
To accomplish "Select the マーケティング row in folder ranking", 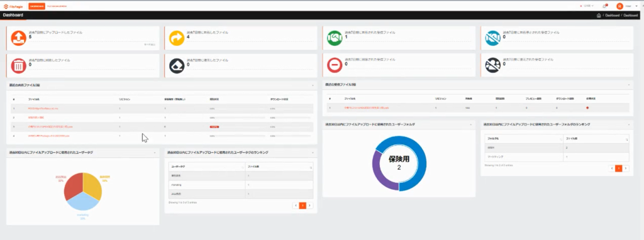I will click(557, 156).
